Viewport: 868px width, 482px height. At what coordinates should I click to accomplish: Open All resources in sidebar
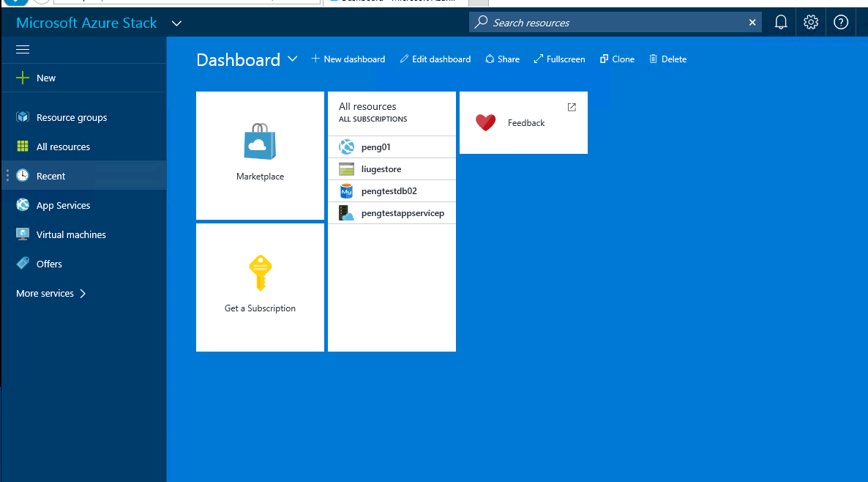coord(83,147)
